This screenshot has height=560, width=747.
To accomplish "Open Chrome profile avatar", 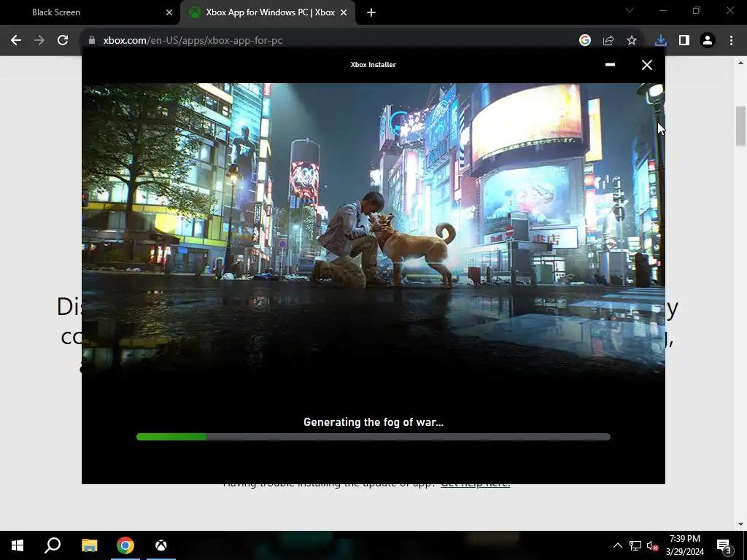I will coord(708,41).
